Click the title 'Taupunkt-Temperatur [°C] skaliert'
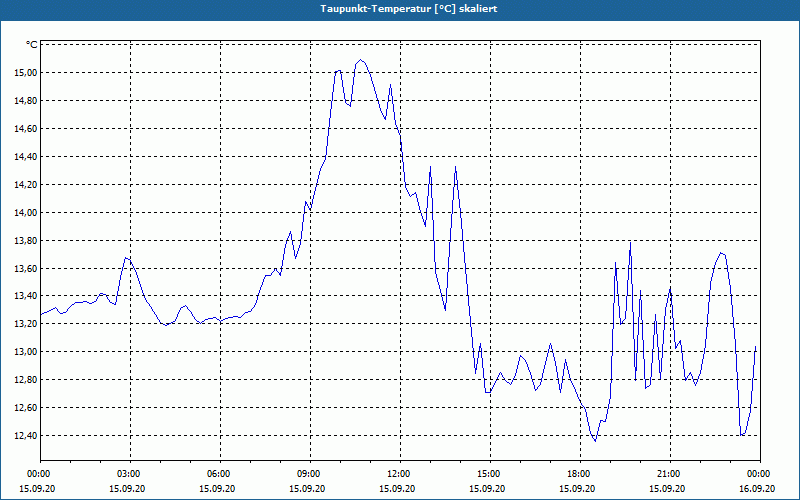 (409, 9)
